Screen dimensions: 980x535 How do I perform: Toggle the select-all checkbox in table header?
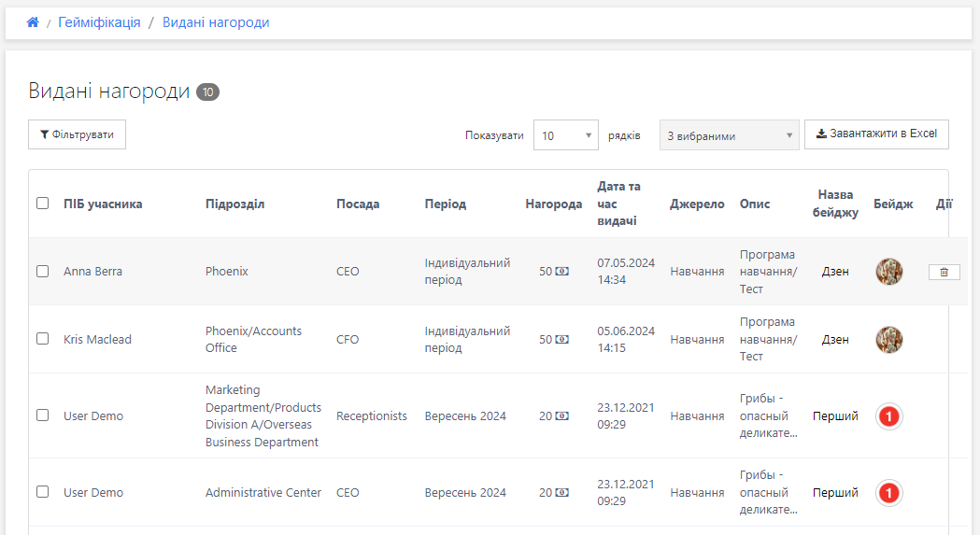tap(42, 204)
